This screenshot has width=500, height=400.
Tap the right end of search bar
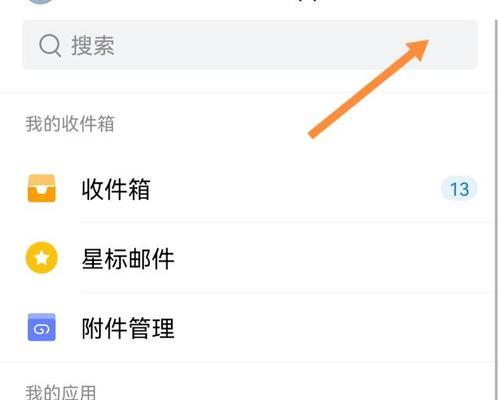[x=460, y=45]
